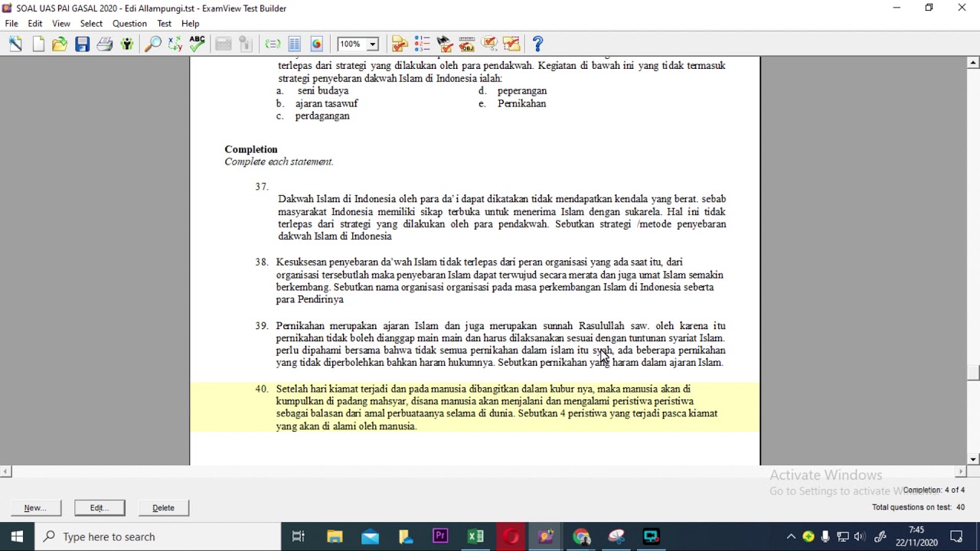Open the Test menu
The width and height of the screenshot is (980, 551).
pyautogui.click(x=164, y=24)
